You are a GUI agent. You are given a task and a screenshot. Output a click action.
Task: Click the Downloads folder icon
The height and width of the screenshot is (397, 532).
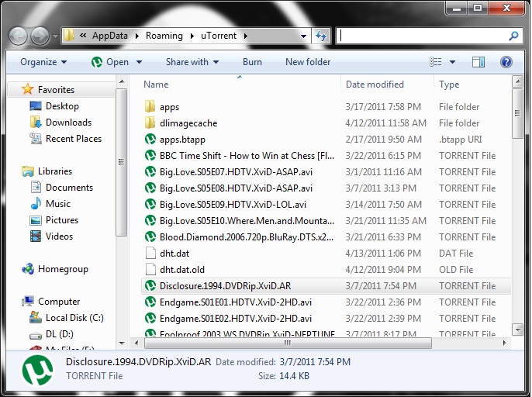36,123
